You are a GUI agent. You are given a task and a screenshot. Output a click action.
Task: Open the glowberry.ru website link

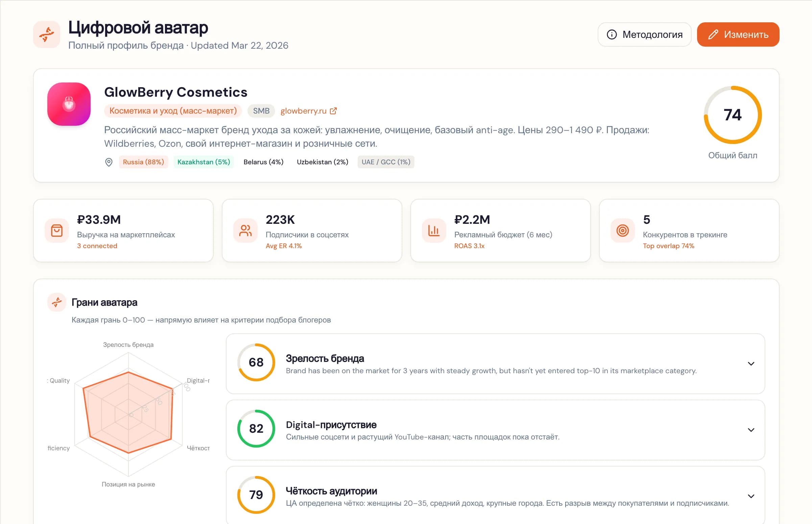304,111
